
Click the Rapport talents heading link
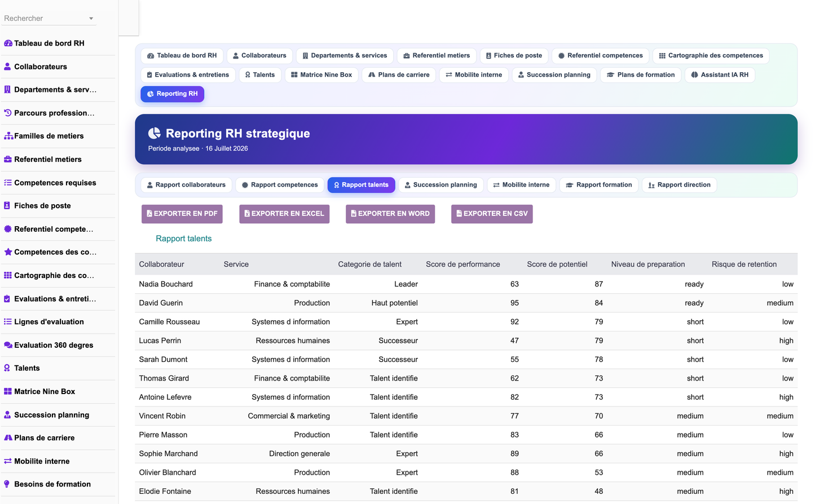coord(184,238)
